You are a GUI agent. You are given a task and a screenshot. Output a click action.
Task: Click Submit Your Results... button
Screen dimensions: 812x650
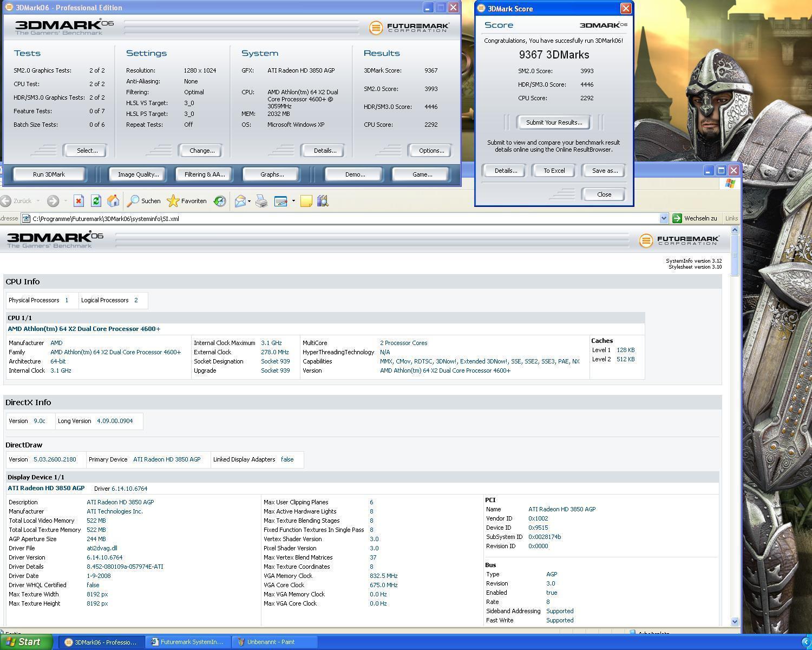(554, 122)
